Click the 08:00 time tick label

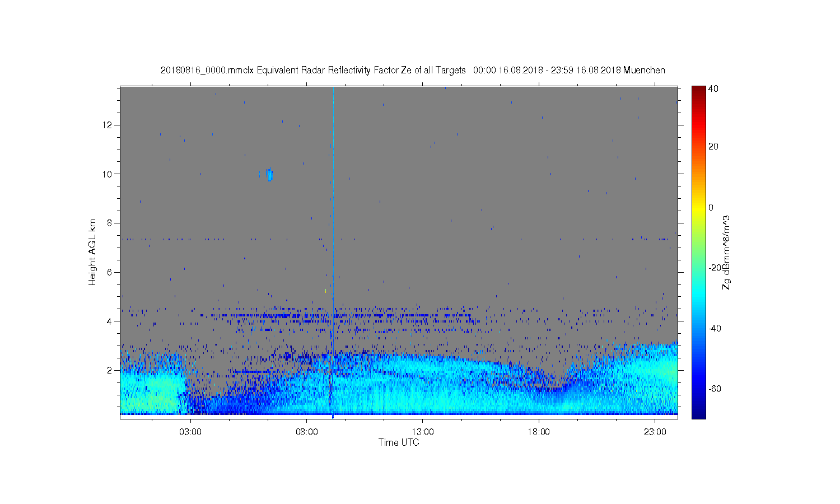click(x=307, y=432)
